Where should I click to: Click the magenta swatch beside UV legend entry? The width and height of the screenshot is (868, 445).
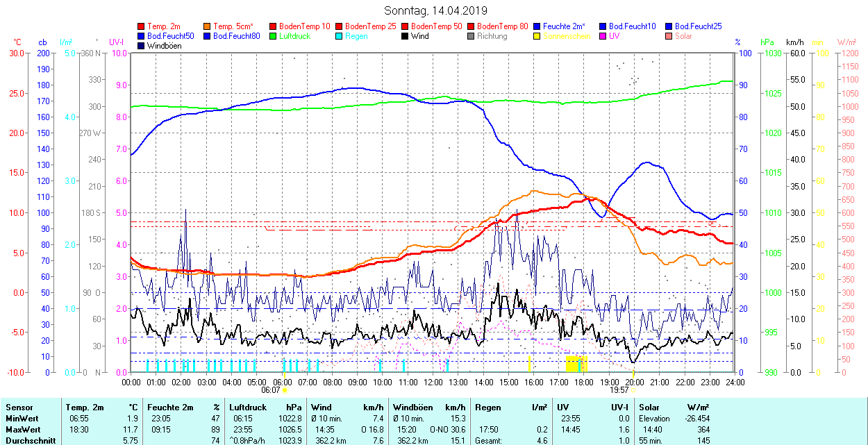(603, 36)
